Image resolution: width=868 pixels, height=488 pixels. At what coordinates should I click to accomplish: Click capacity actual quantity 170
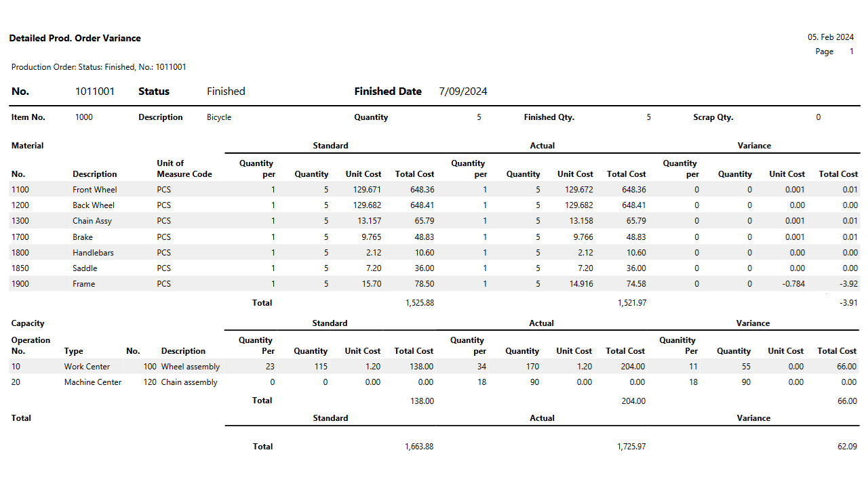tap(532, 367)
